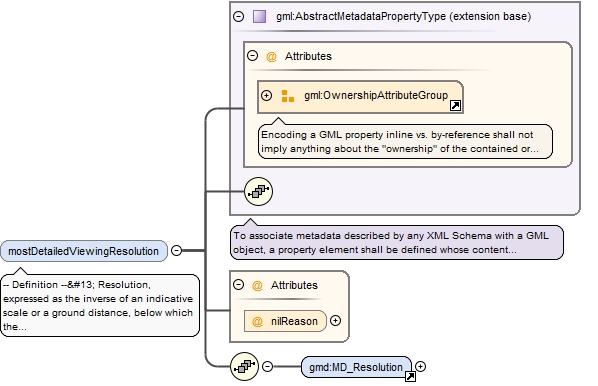Select the mostDetailedViewingResolution element

[84, 251]
